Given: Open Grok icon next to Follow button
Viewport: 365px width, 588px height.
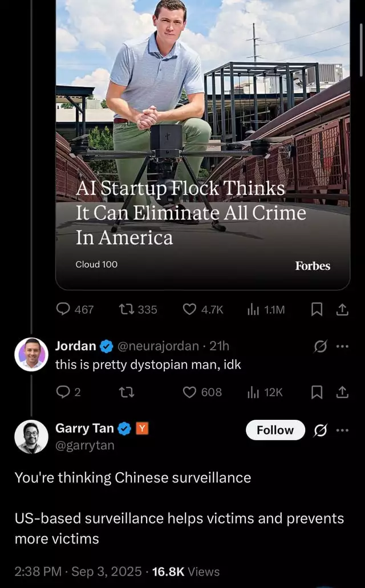Looking at the screenshot, I should point(321,430).
